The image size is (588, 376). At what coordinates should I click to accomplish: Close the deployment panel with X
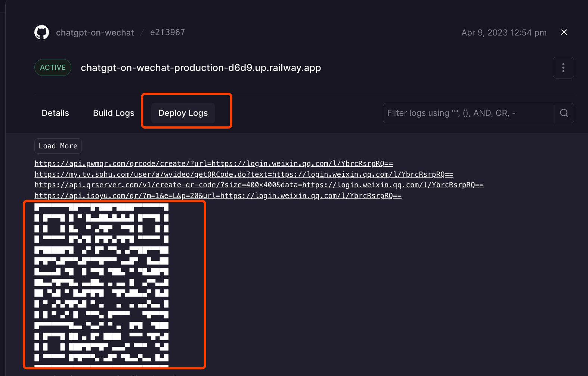tap(564, 33)
